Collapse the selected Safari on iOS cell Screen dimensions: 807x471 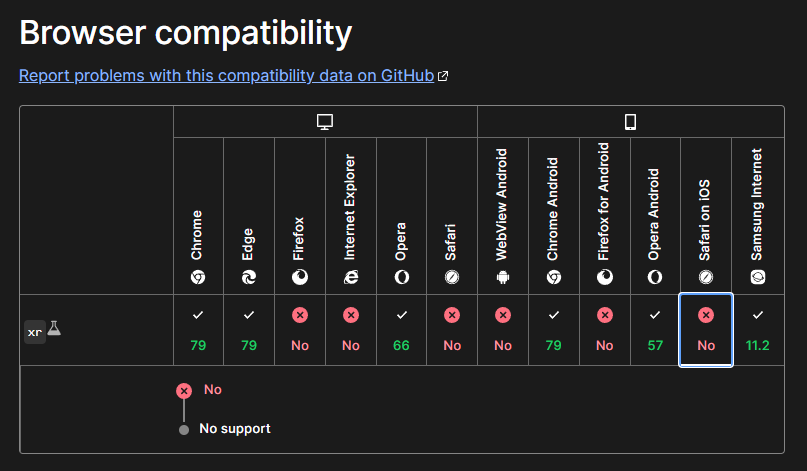point(706,330)
